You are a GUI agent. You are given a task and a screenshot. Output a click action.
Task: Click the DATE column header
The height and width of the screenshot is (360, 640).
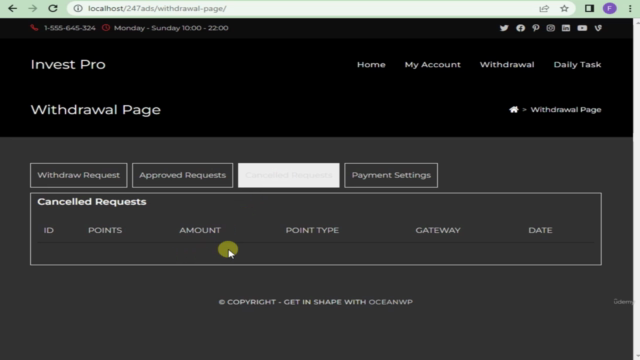pyautogui.click(x=540, y=230)
